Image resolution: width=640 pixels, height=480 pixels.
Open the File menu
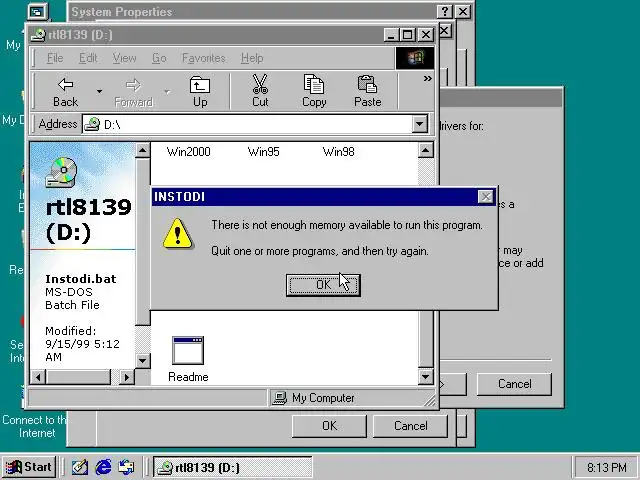55,58
